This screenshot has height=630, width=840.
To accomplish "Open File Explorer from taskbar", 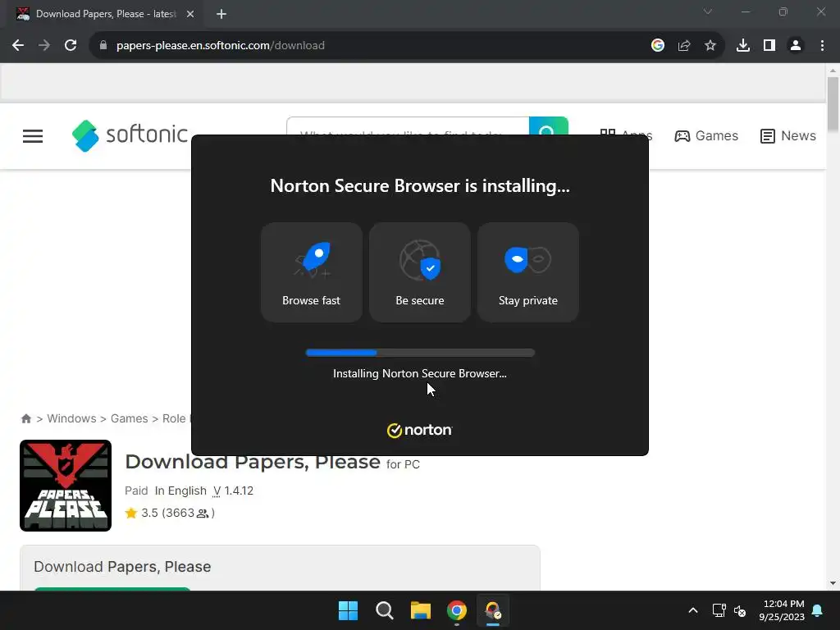I will [421, 610].
